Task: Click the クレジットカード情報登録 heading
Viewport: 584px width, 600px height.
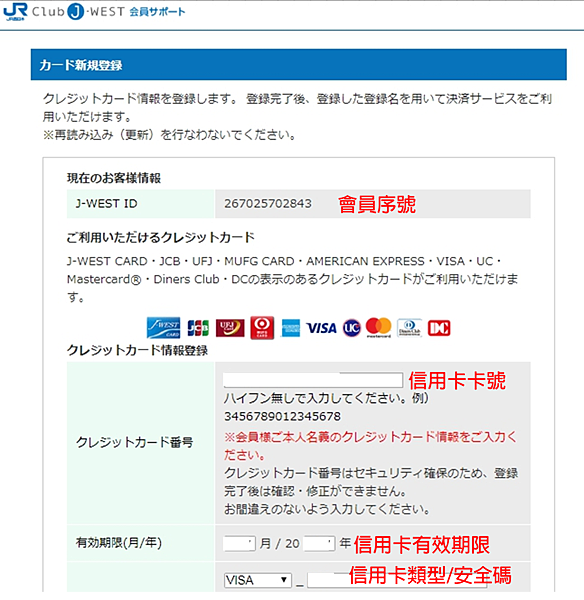Action: coord(137,350)
